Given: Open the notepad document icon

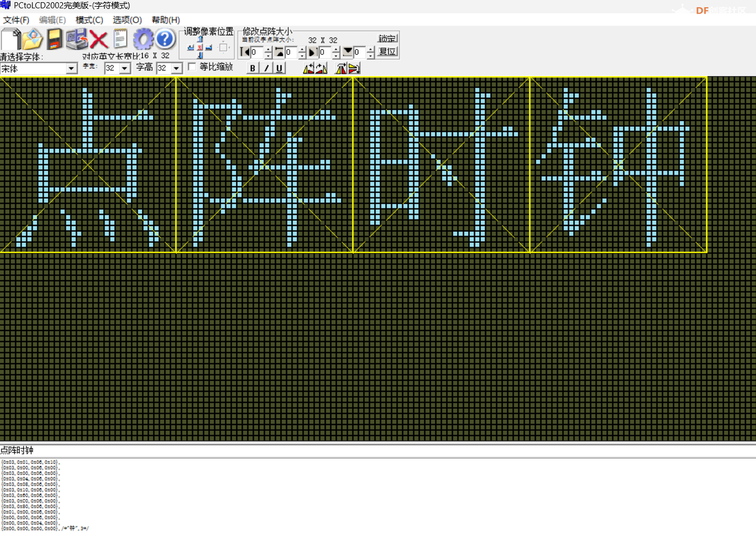Looking at the screenshot, I should [x=120, y=40].
